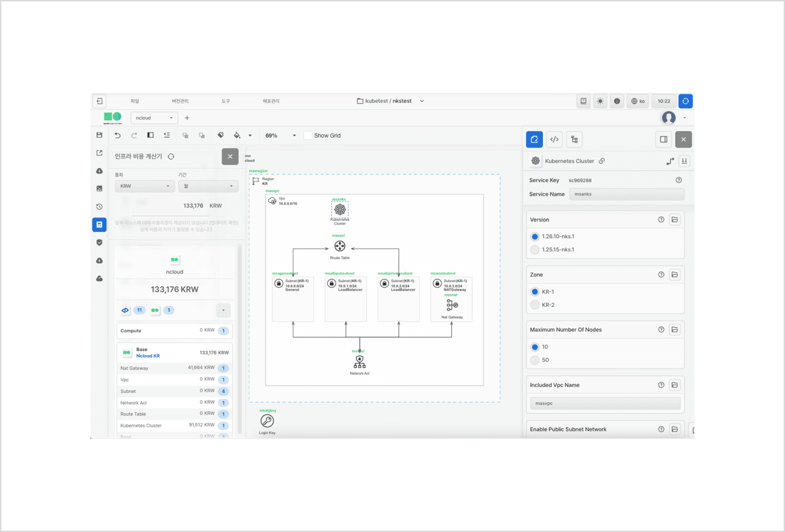Open the 파일 menu

coord(134,101)
